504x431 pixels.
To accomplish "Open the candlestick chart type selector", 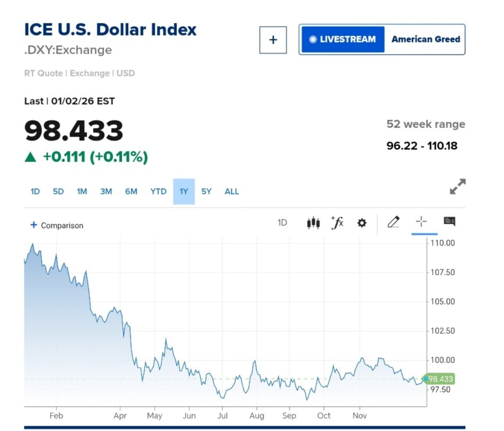I will coord(313,223).
